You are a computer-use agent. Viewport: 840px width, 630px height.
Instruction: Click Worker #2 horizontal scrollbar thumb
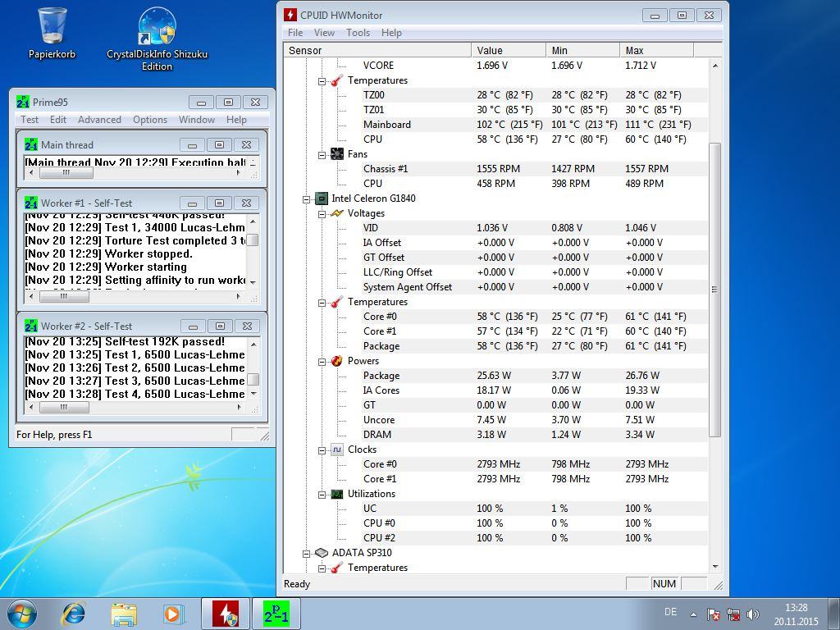64,407
